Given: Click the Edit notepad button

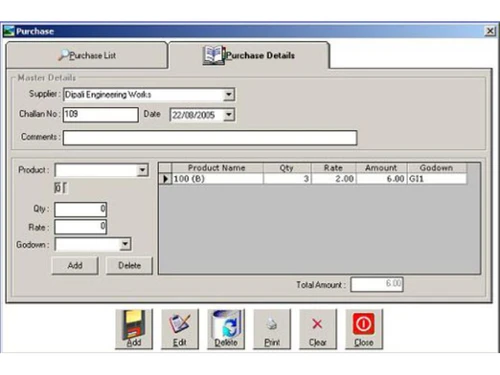Looking at the screenshot, I should click(180, 329).
